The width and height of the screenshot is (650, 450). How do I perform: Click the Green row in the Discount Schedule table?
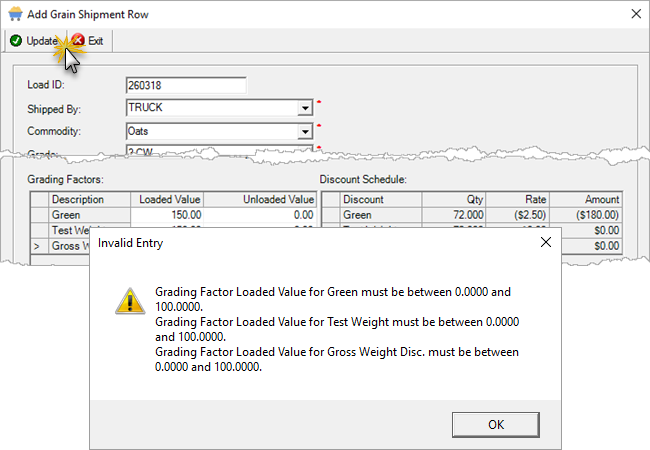472,215
